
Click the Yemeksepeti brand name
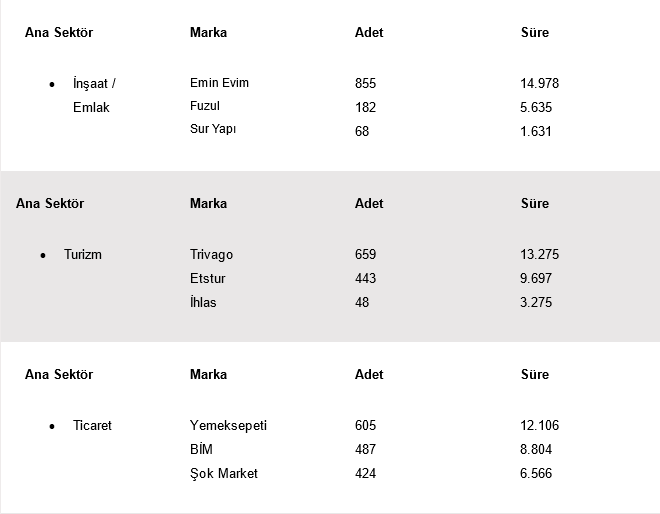228,425
